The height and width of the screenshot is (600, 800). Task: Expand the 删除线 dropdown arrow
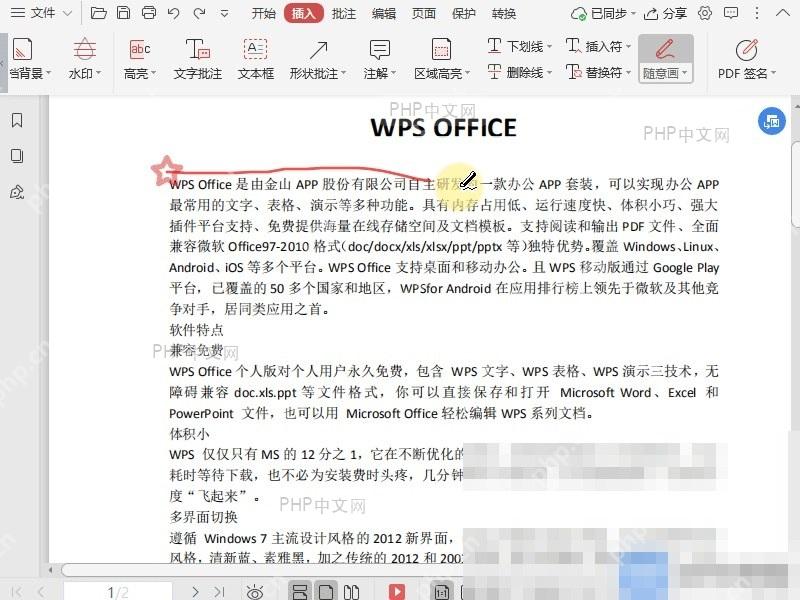(x=549, y=73)
